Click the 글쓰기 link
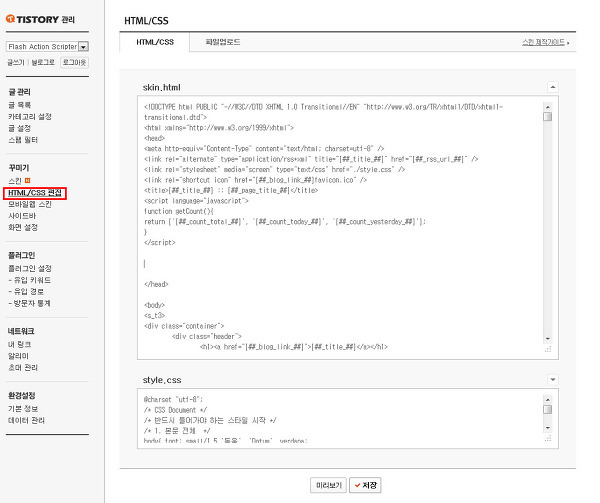Viewport: 600px width, 503px height. coord(16,62)
